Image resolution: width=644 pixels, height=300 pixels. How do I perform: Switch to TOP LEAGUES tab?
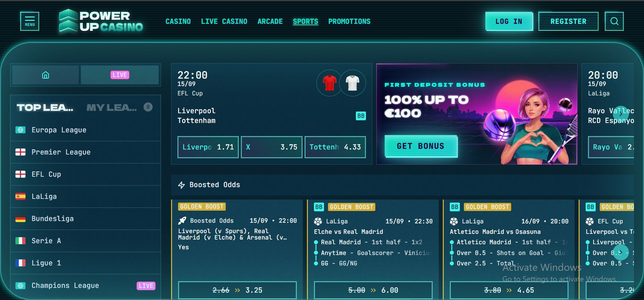[x=45, y=108]
